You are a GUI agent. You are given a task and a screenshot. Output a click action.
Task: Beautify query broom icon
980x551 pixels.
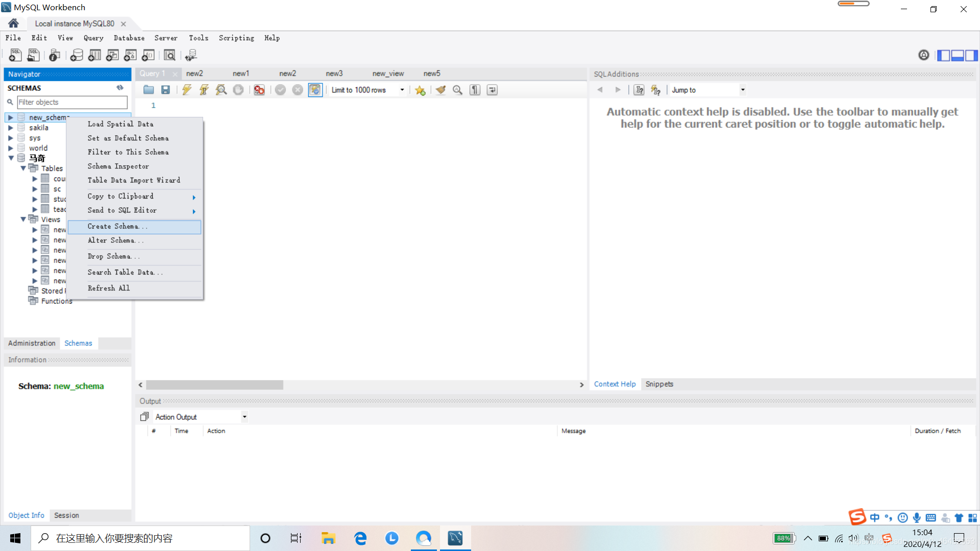click(440, 90)
